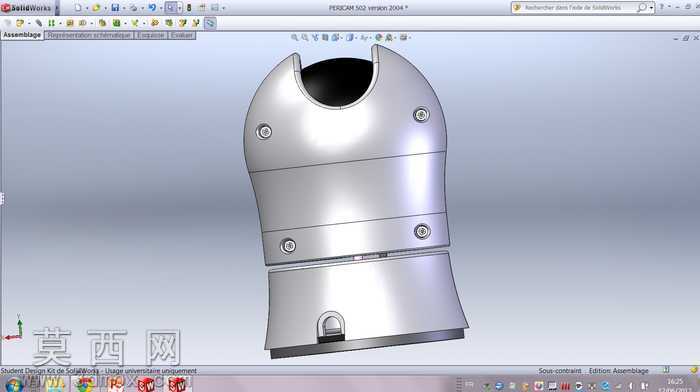Click the Previous View icon
The width and height of the screenshot is (700, 392).
tap(315, 38)
